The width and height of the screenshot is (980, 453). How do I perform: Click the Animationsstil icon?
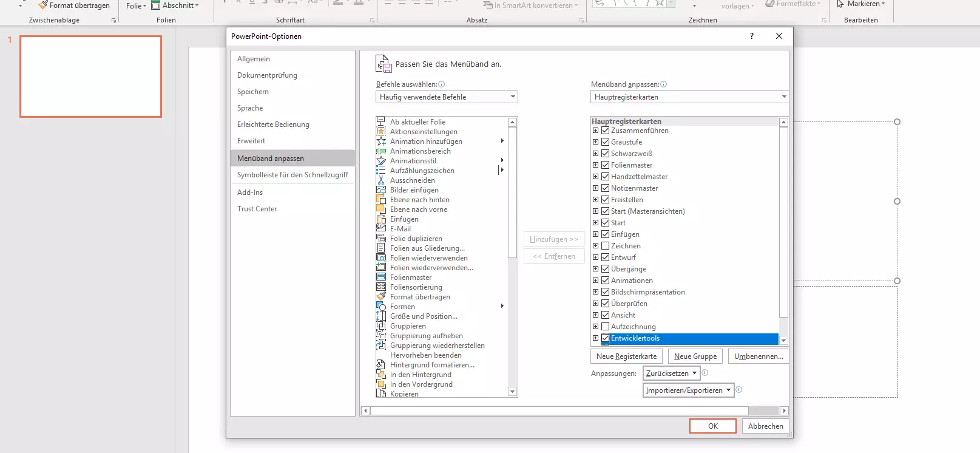click(381, 160)
